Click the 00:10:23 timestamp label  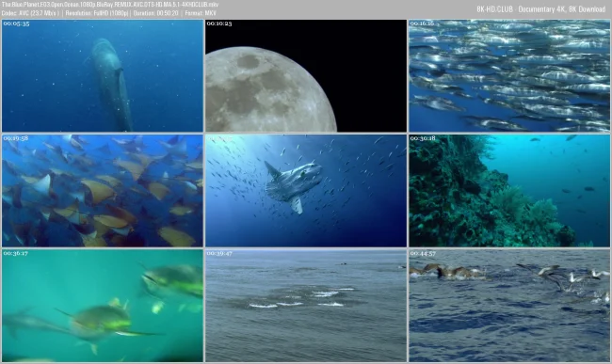click(x=219, y=24)
